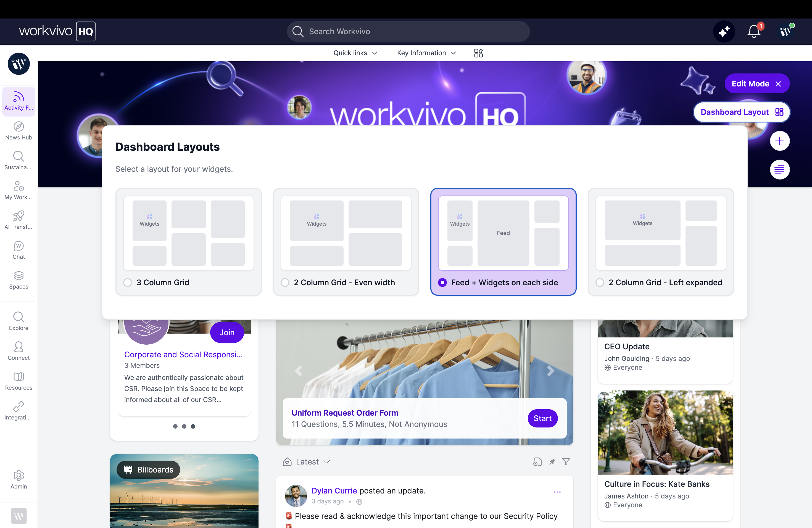
Task: Open the user profile avatar menu
Action: click(785, 32)
